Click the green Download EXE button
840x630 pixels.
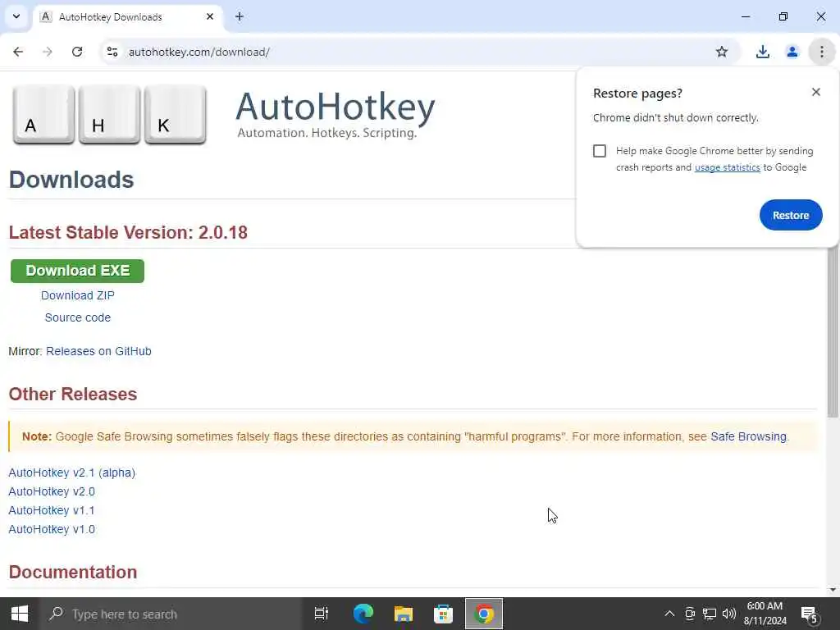pos(78,271)
